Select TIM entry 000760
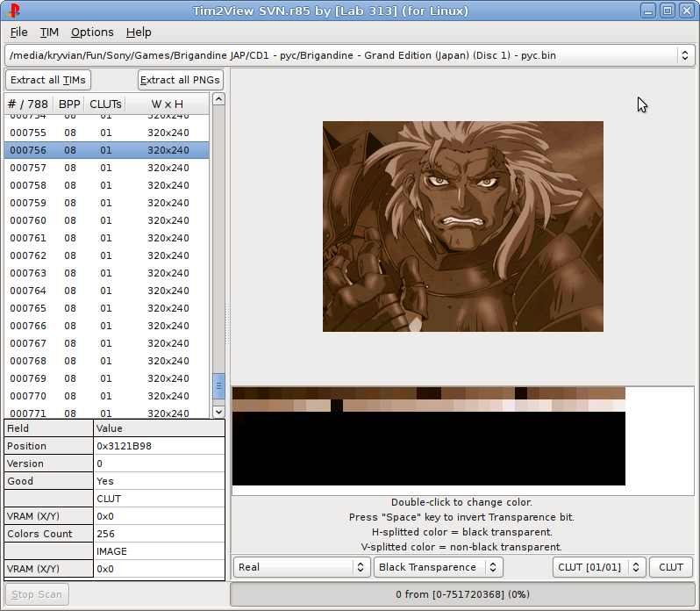Screen dimensions: 700x611 107,220
